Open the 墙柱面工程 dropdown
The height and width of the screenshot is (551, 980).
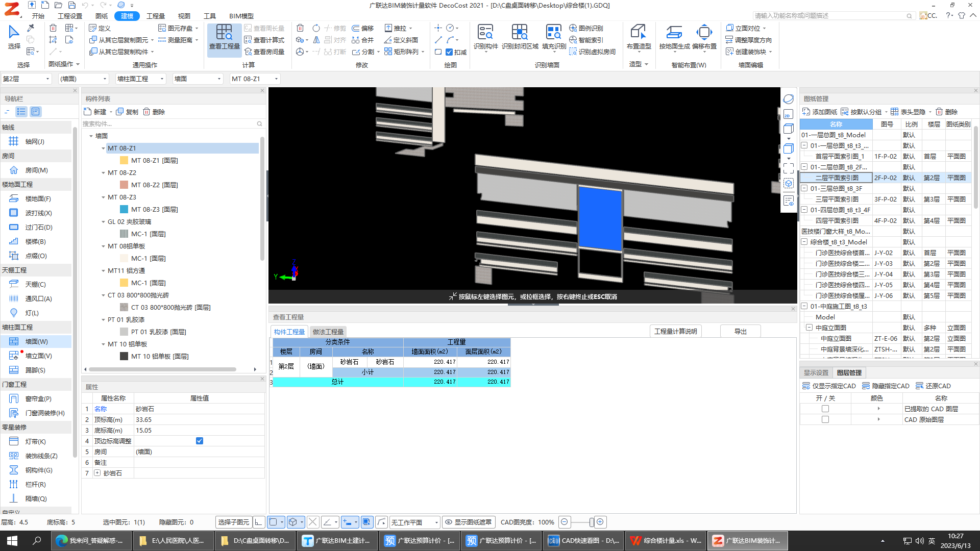[x=141, y=79]
